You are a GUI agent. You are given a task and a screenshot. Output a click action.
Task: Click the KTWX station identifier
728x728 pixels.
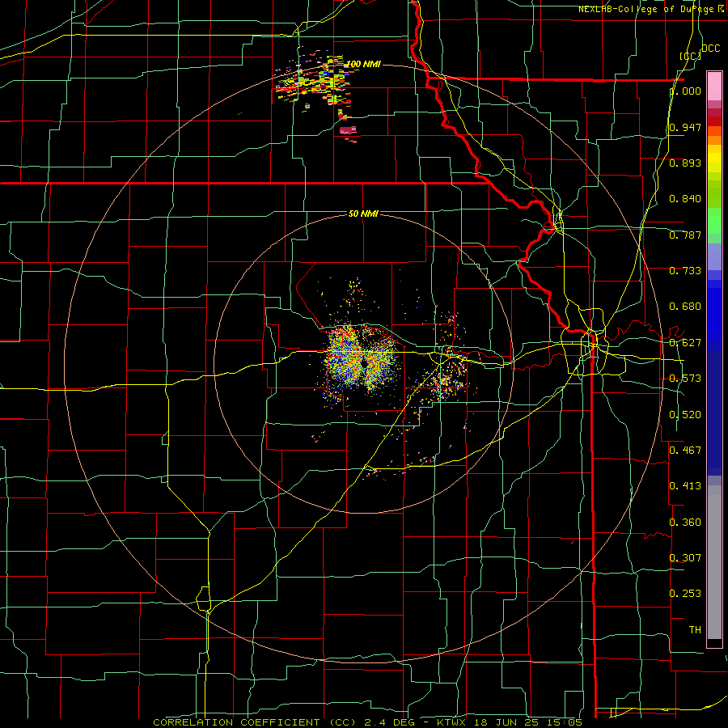point(451,722)
